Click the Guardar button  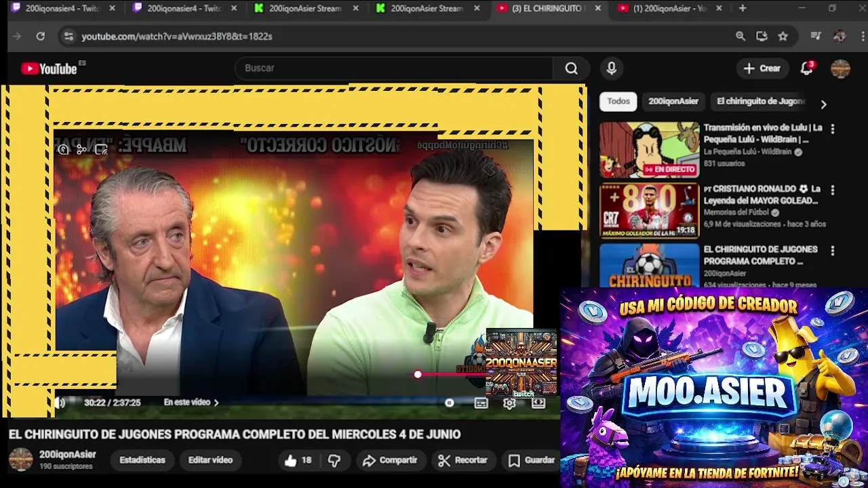(532, 460)
